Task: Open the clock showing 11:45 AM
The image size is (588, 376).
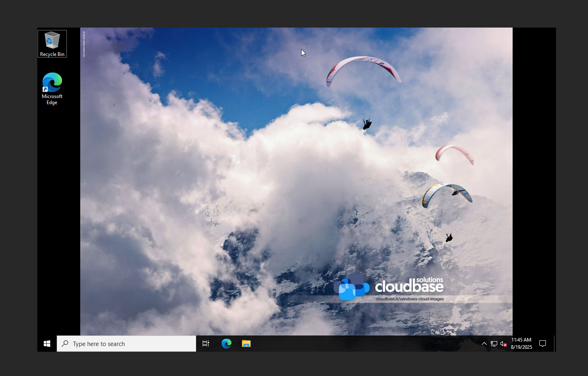Action: (521, 344)
